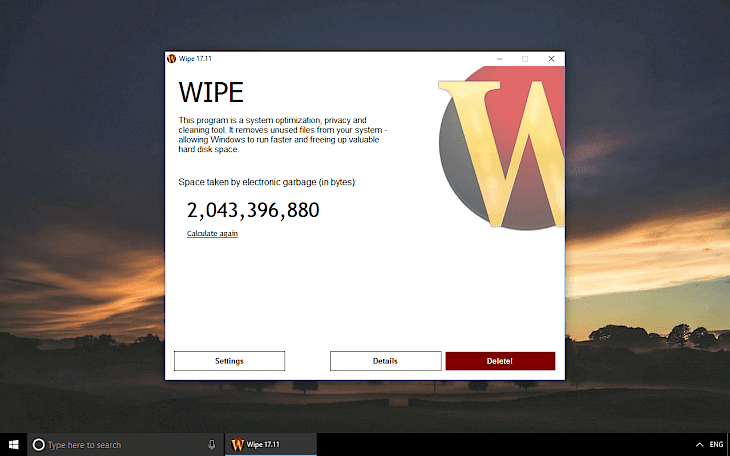The height and width of the screenshot is (456, 730).
Task: Expand the system tray hidden icons arrow
Action: click(x=699, y=445)
